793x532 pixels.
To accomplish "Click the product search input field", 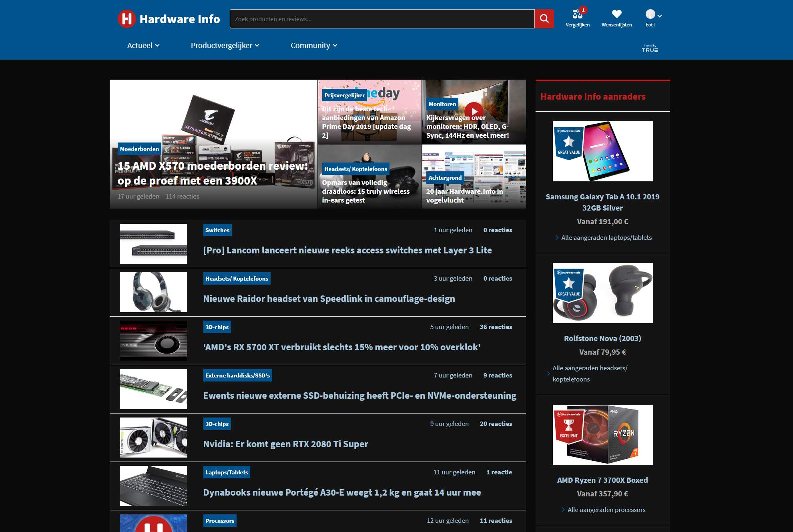I will (x=380, y=18).
